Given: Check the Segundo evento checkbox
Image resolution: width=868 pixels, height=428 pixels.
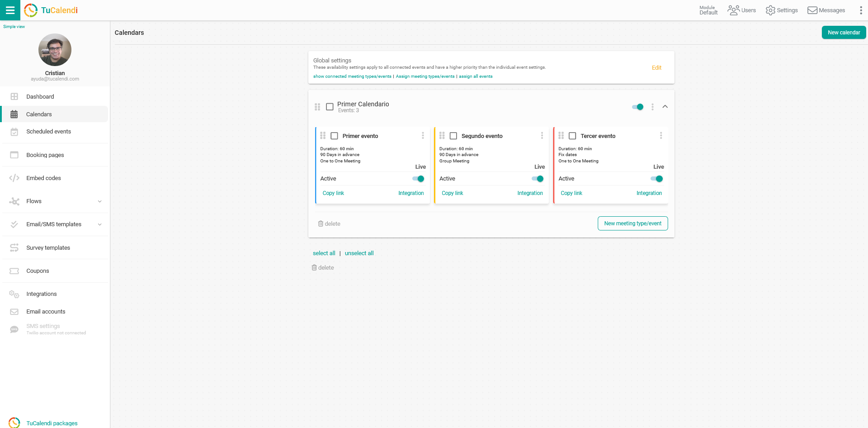Looking at the screenshot, I should click(x=453, y=136).
